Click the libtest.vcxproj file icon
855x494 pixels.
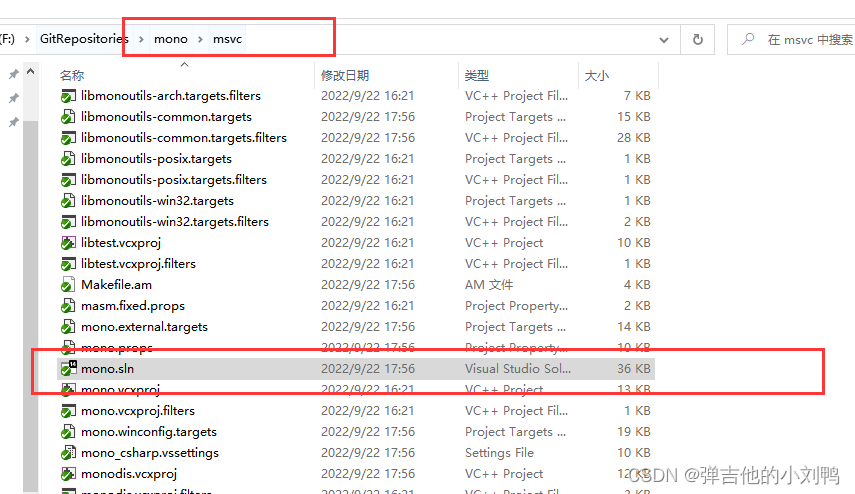point(68,243)
